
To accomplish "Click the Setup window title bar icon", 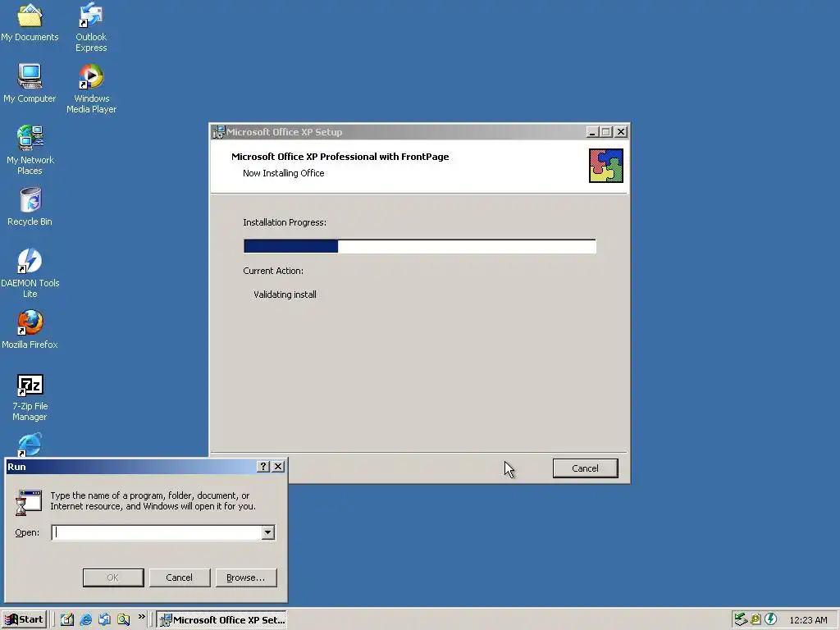I will point(218,132).
